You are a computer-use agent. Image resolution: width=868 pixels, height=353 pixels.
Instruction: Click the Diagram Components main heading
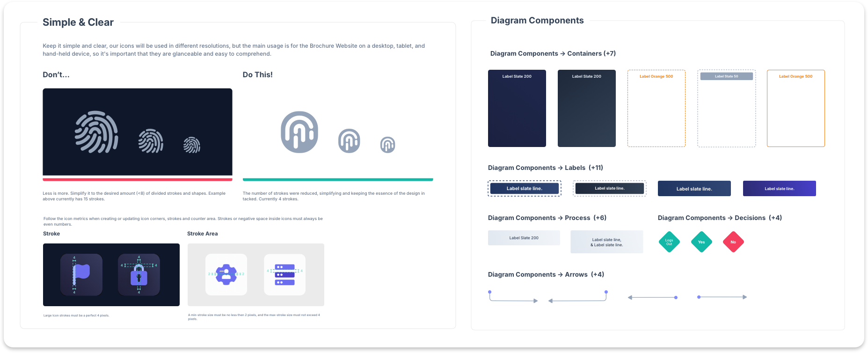[x=537, y=21]
